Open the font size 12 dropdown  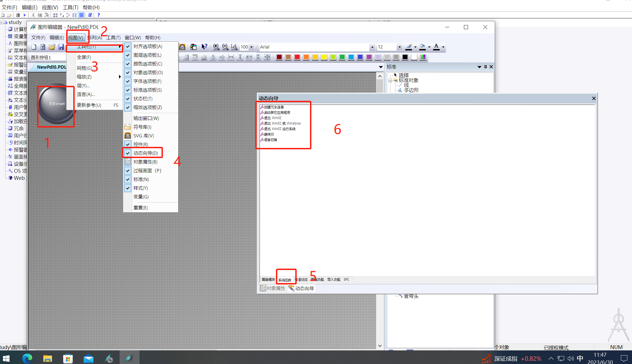(x=399, y=47)
